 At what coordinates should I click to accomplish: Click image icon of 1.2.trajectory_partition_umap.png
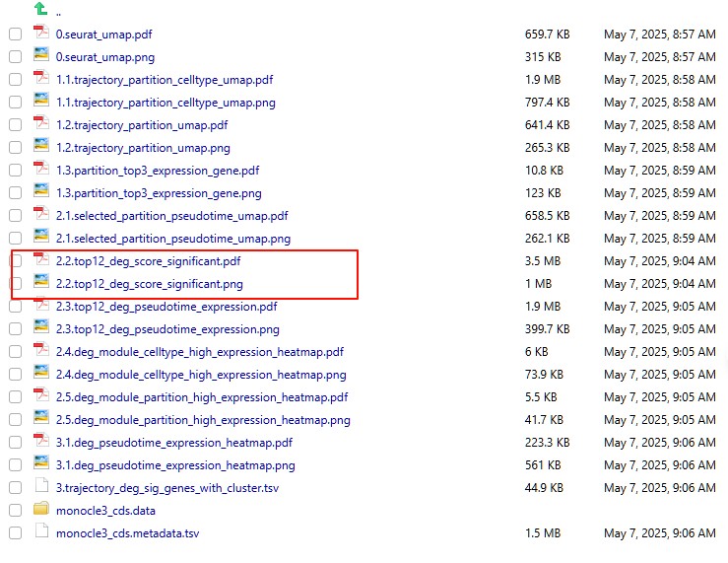point(41,146)
